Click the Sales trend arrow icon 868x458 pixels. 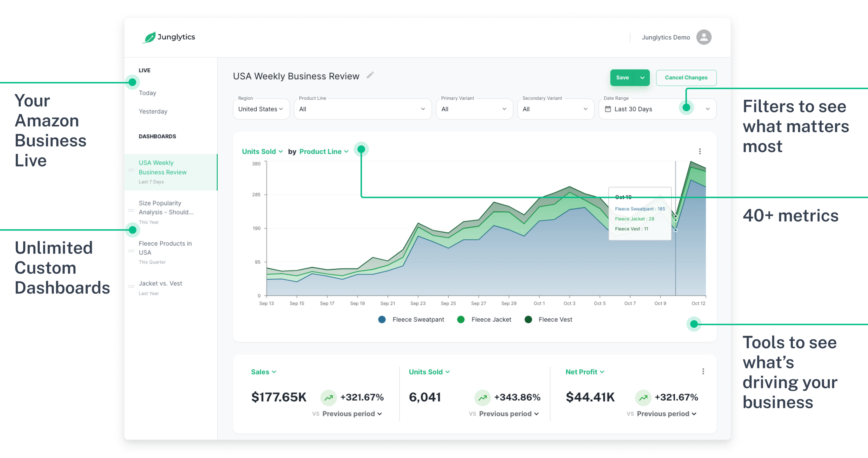(329, 398)
